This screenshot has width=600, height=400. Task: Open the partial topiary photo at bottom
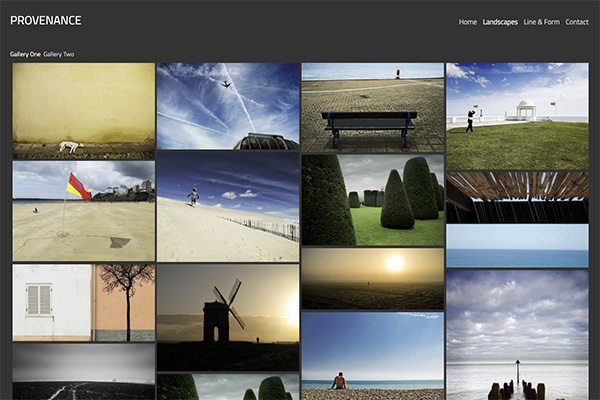[x=228, y=387]
